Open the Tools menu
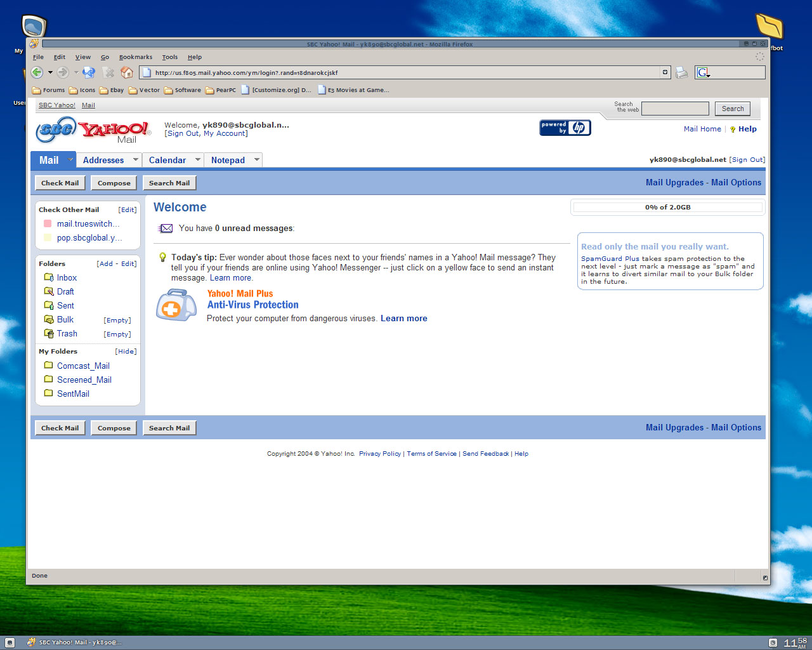Viewport: 812px width, 650px height. pos(170,57)
